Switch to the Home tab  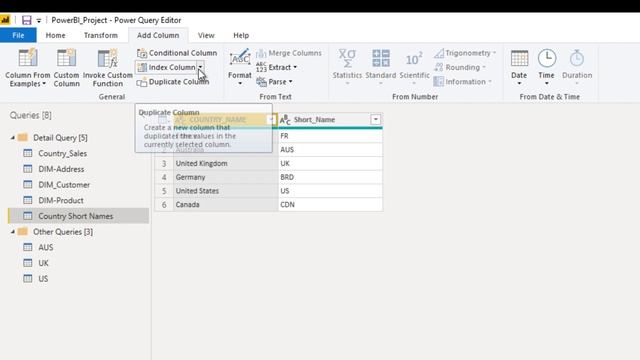coord(55,36)
